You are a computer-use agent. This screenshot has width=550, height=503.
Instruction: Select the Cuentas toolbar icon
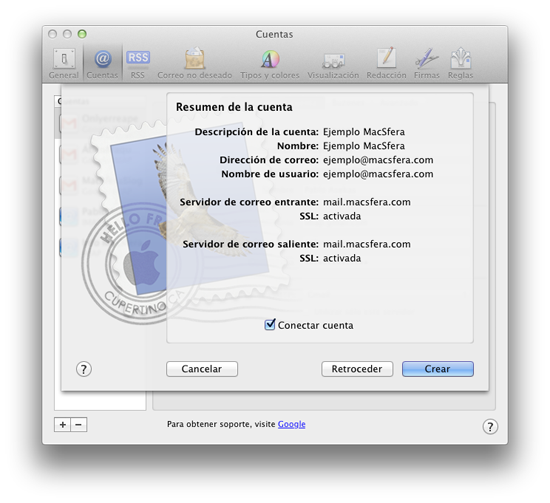point(102,63)
